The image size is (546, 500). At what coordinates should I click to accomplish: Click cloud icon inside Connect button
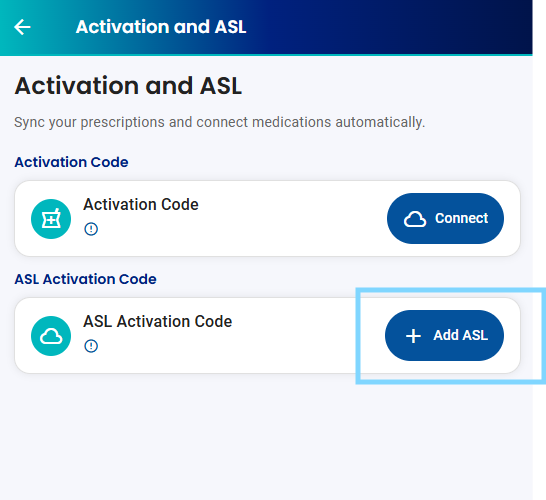[415, 219]
